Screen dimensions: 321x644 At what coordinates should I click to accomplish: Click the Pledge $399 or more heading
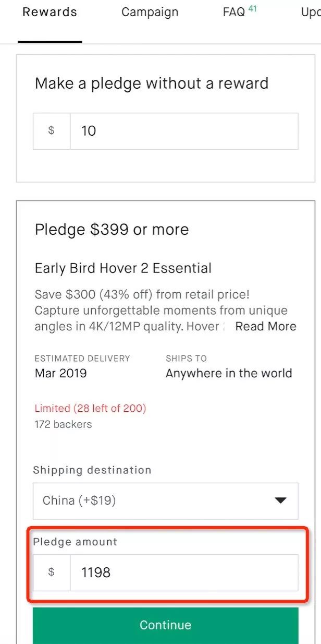pyautogui.click(x=112, y=230)
